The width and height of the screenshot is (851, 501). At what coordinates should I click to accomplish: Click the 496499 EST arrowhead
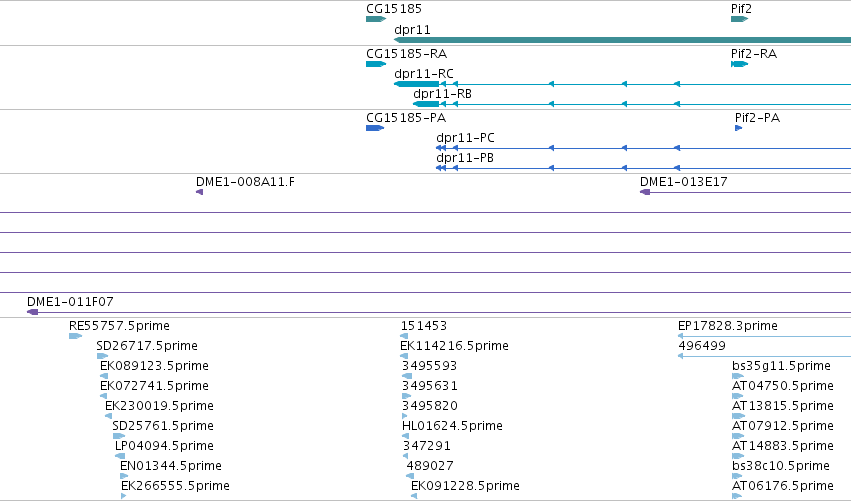tap(681, 356)
